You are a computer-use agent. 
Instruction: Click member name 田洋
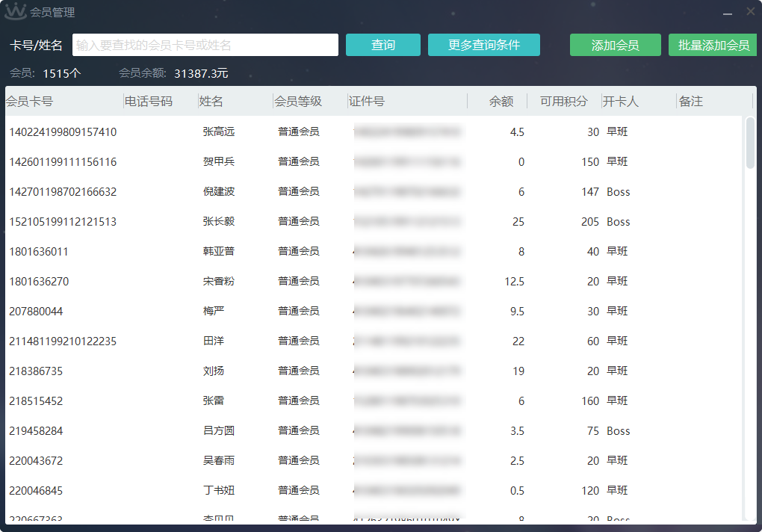coord(214,341)
